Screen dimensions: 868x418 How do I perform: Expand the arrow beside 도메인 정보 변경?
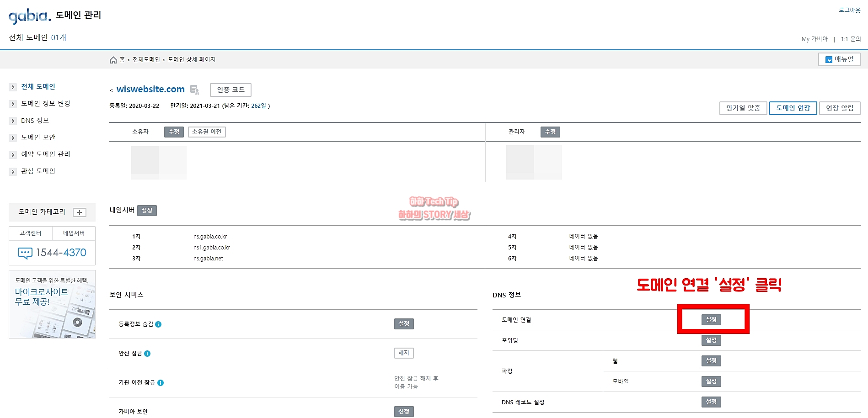[13, 104]
